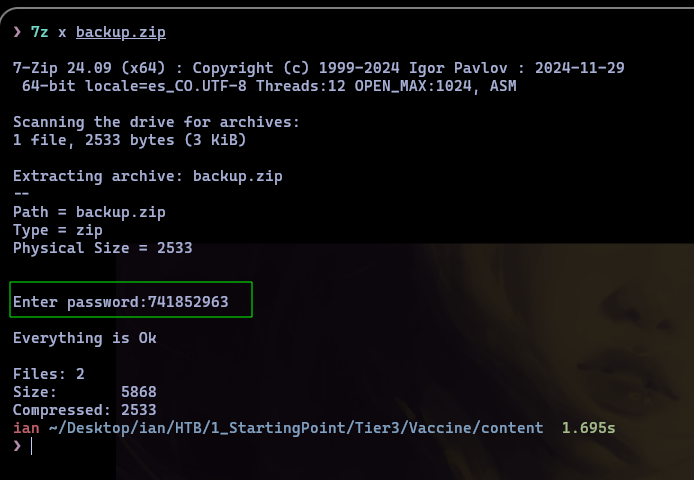Click the 7z command on the first line
This screenshot has height=480, width=694.
[x=38, y=32]
